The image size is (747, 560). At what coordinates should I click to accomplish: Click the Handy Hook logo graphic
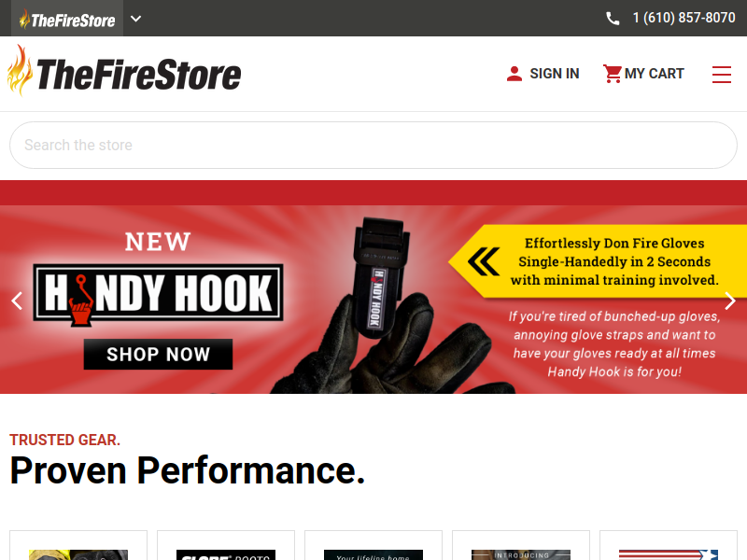click(158, 293)
